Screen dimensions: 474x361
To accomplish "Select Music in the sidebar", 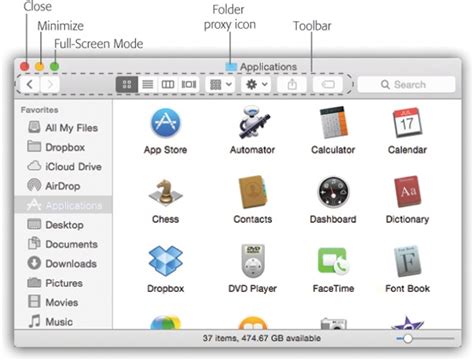I will click(x=63, y=322).
